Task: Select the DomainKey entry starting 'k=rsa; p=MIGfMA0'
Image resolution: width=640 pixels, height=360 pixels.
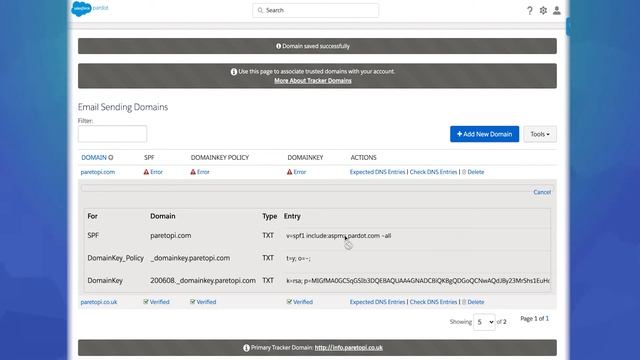Action: (418, 281)
